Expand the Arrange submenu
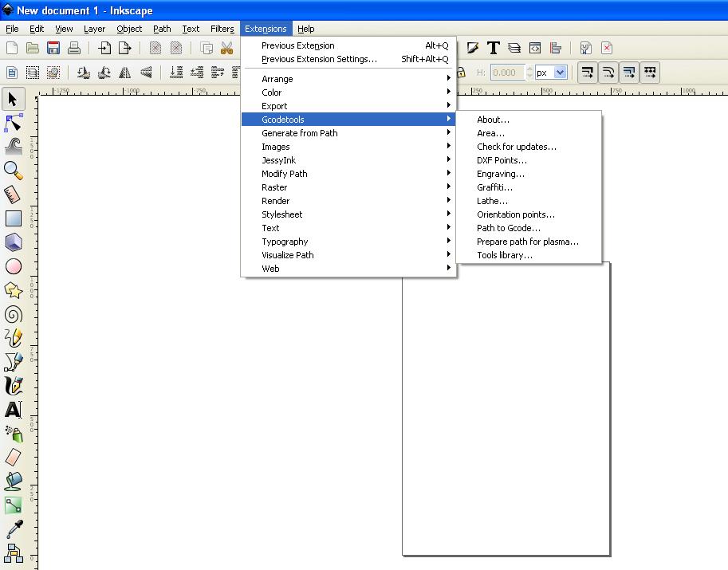 point(348,79)
